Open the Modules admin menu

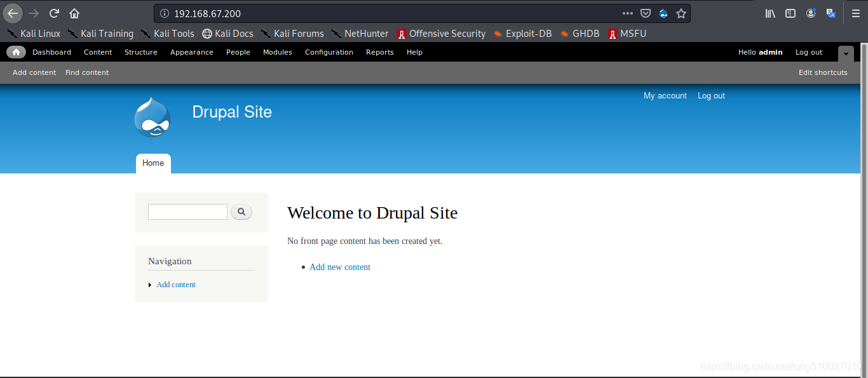[x=278, y=52]
